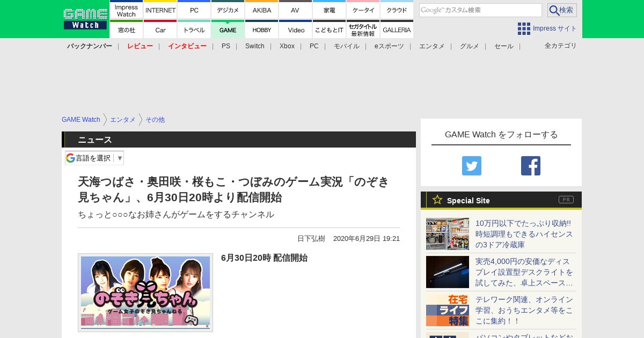Open the デジカメ Watch tab
This screenshot has width=644, height=338.
tap(228, 10)
